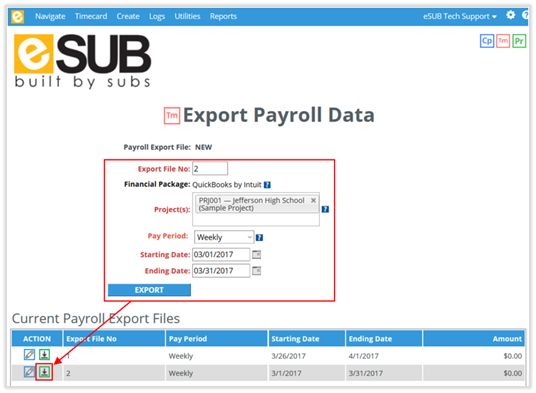Click export file number 2 cell in table
Image resolution: width=536 pixels, height=393 pixels.
pyautogui.click(x=68, y=373)
